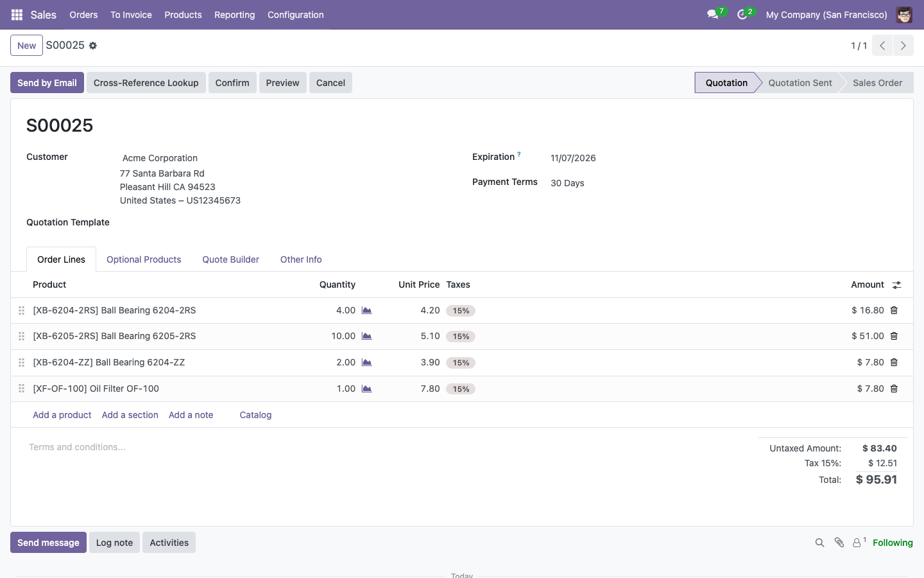
Task: Click the user avatar picture
Action: click(904, 15)
